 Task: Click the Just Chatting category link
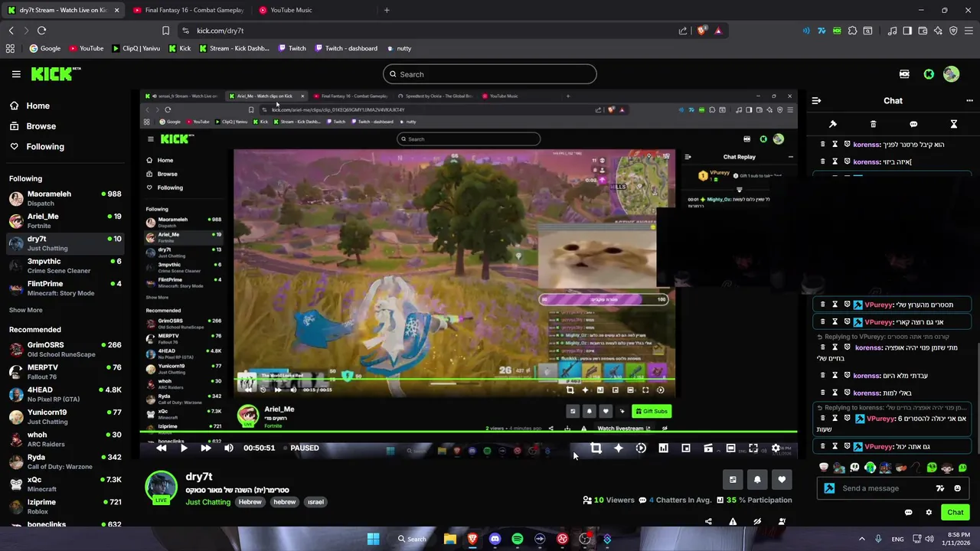pos(207,502)
